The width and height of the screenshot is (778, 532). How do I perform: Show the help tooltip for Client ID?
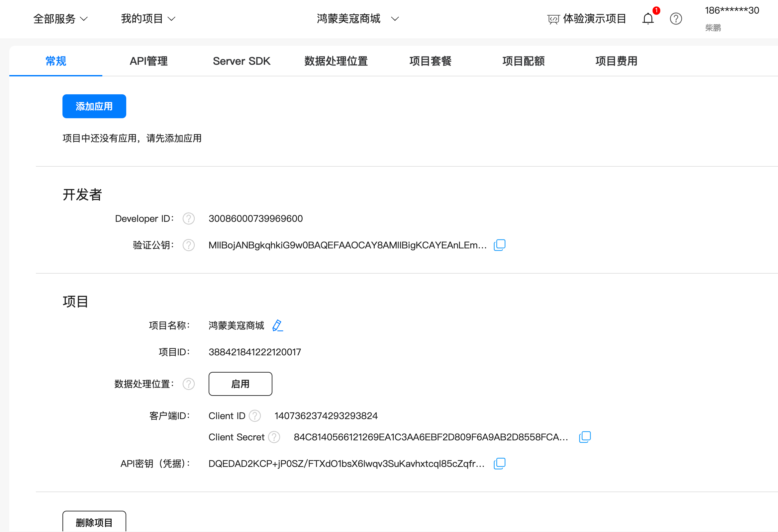[255, 416]
